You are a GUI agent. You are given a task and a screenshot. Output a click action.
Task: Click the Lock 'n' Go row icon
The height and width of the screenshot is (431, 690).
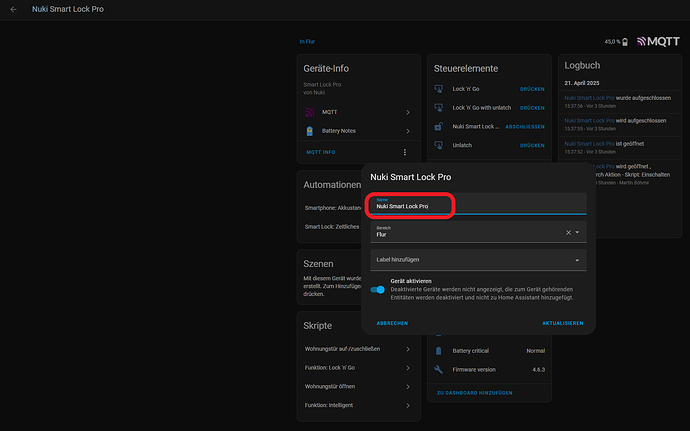[439, 89]
